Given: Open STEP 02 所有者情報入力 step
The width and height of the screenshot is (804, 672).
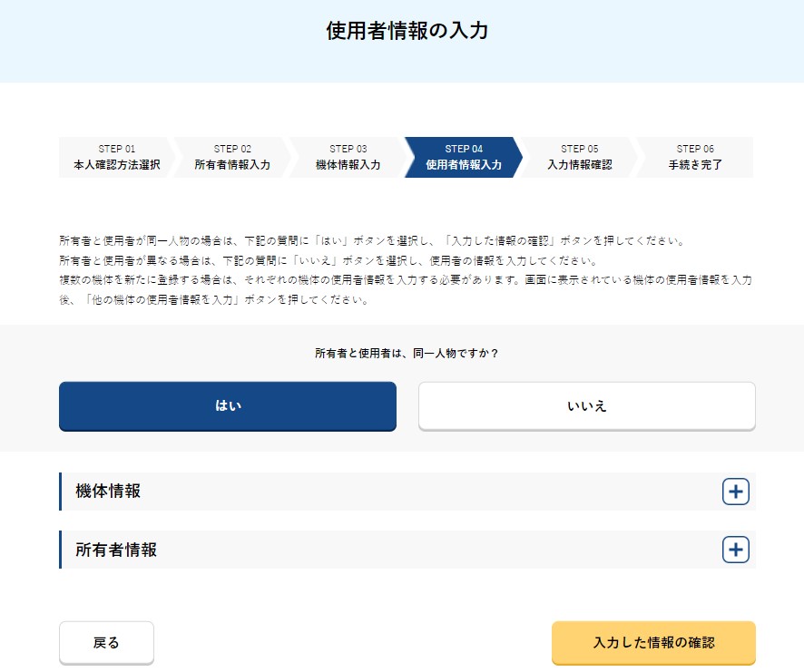Looking at the screenshot, I should 232,158.
